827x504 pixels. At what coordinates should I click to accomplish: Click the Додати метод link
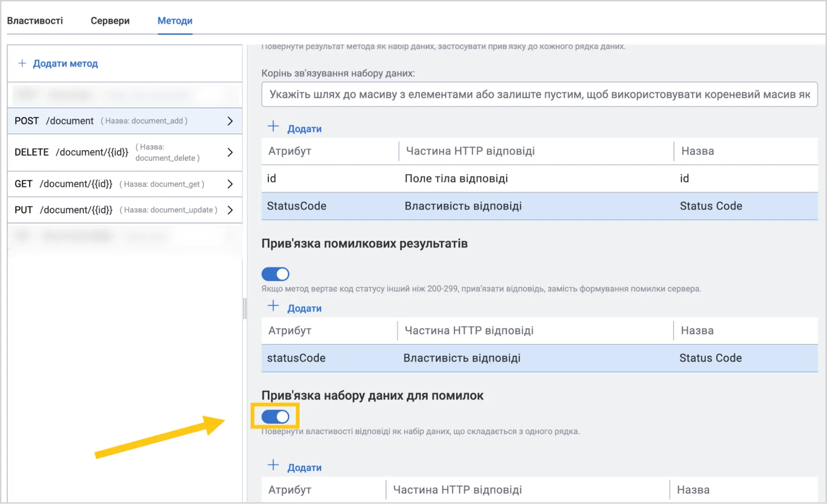tap(65, 63)
